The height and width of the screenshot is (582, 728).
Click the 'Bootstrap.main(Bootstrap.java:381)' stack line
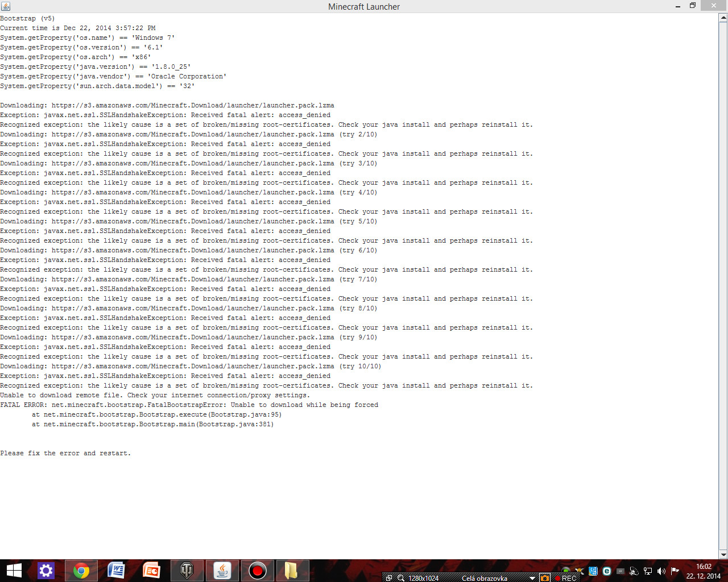[x=153, y=424]
